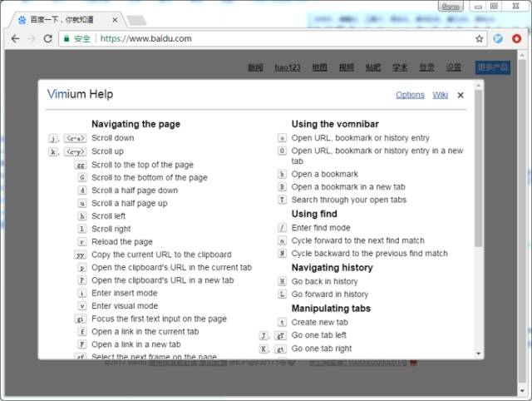Close the Baidu browser tab
The width and height of the screenshot is (532, 401).
[x=115, y=20]
